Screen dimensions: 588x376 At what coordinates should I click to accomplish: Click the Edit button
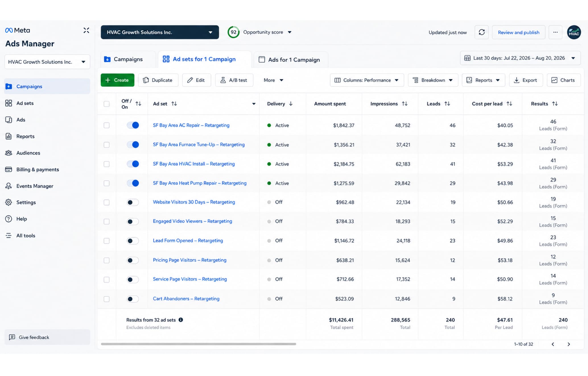pos(196,80)
